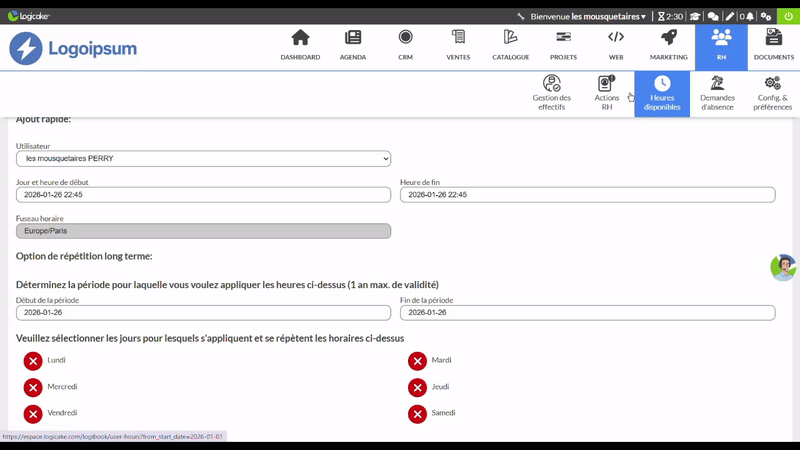Viewport: 800px width, 450px height.
Task: Click the assistant avatar at right edge
Action: click(x=783, y=267)
